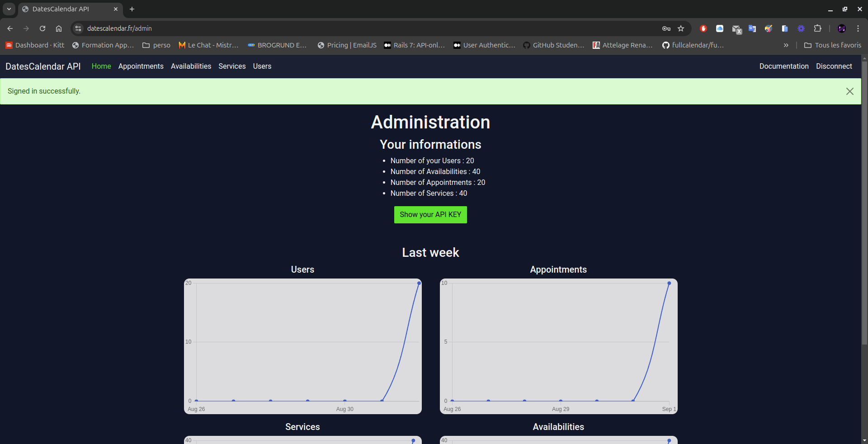
Task: Open the Appointments nav menu item
Action: [141, 66]
